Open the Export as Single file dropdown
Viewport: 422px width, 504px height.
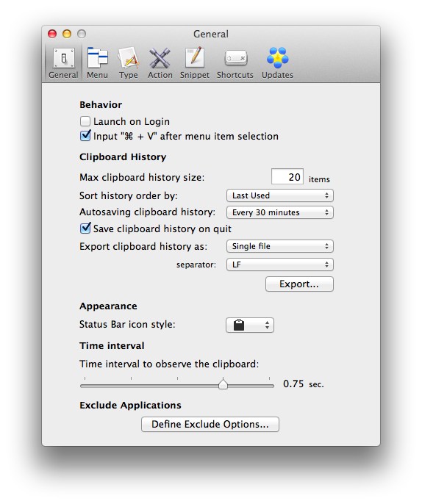pyautogui.click(x=280, y=246)
